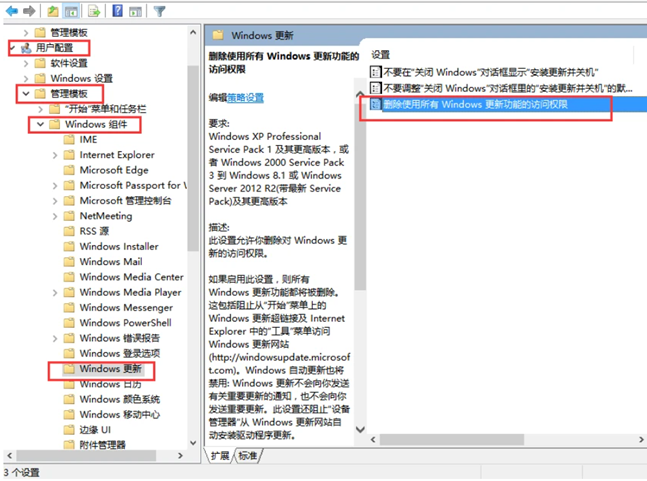Select Windows Messenger in the tree
The height and width of the screenshot is (481, 647).
[x=126, y=308]
